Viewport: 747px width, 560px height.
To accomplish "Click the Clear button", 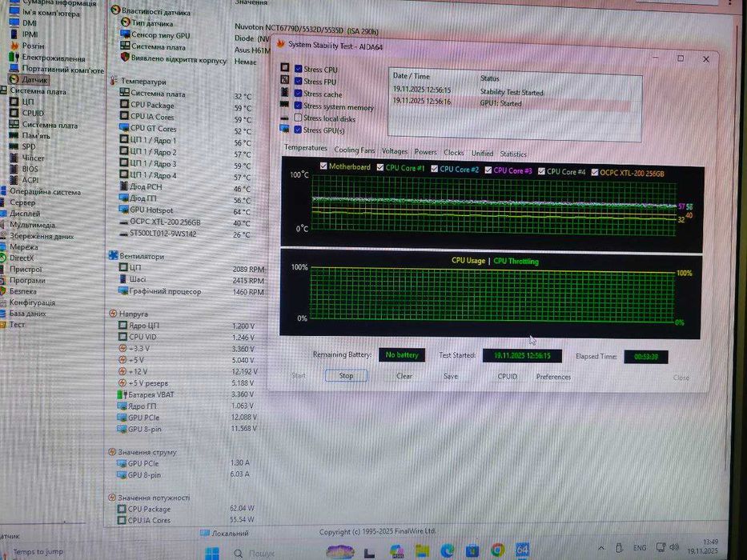I will 404,376.
